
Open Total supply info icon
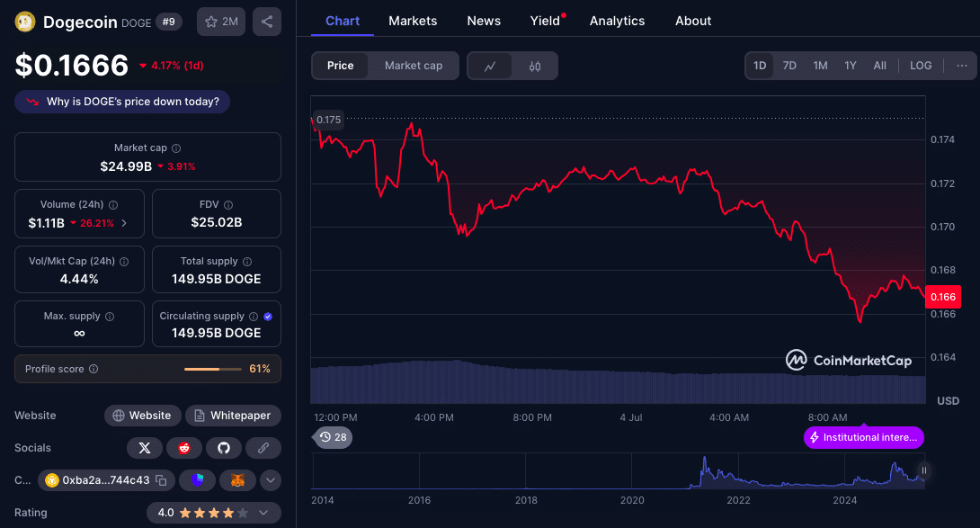tap(247, 262)
